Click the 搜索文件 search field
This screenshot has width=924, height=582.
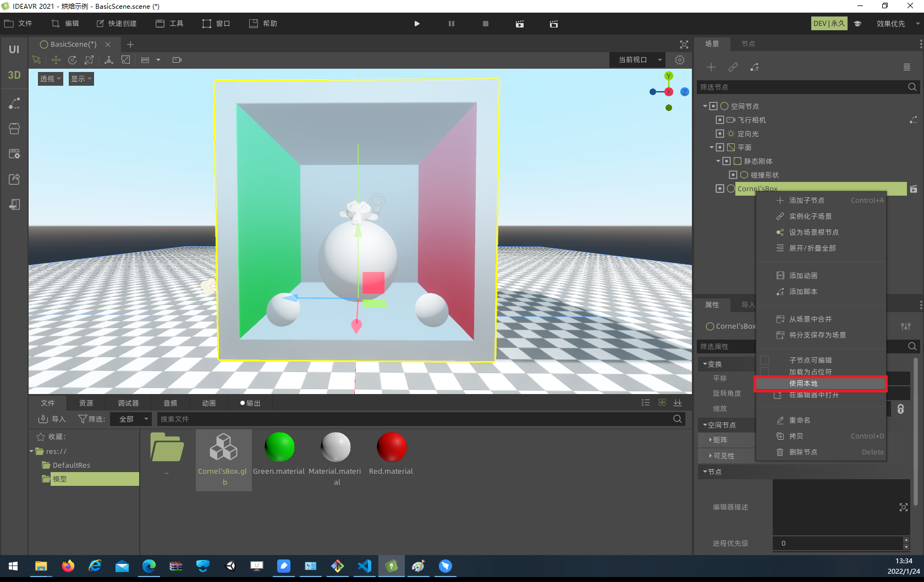(x=422, y=419)
